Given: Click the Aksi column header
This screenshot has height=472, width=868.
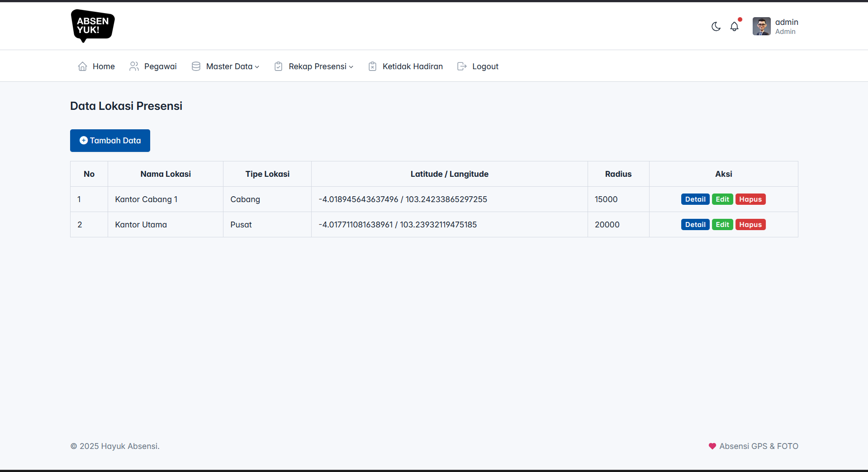Looking at the screenshot, I should [724, 174].
